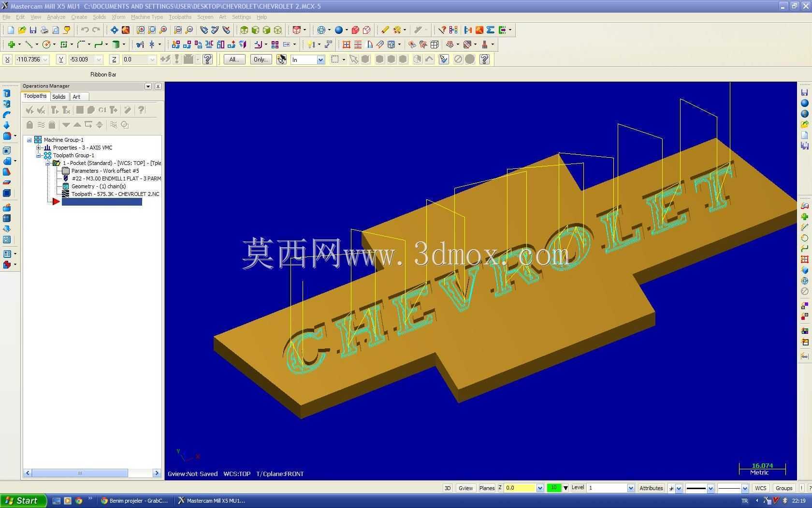812x508 pixels.
Task: Switch to the Solids tab
Action: click(x=59, y=97)
